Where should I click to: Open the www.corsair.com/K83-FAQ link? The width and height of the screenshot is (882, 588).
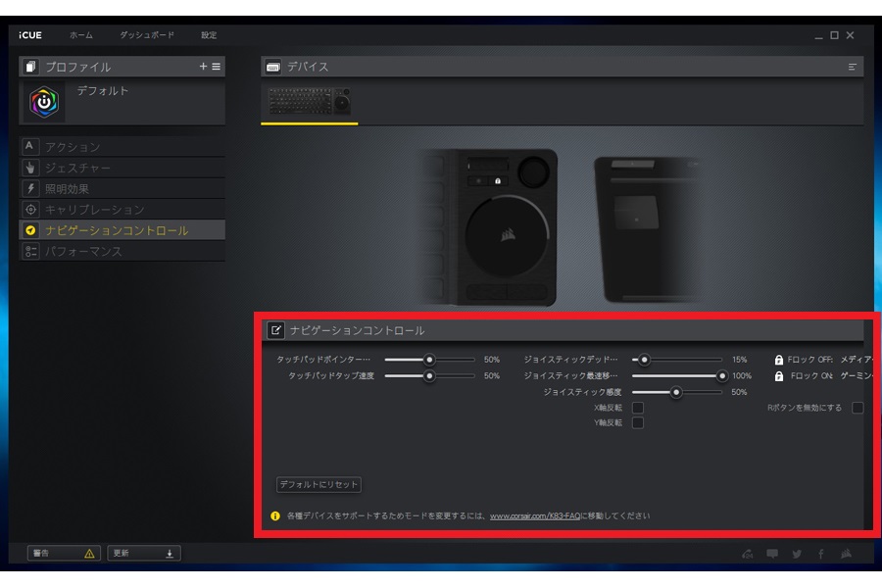(534, 516)
